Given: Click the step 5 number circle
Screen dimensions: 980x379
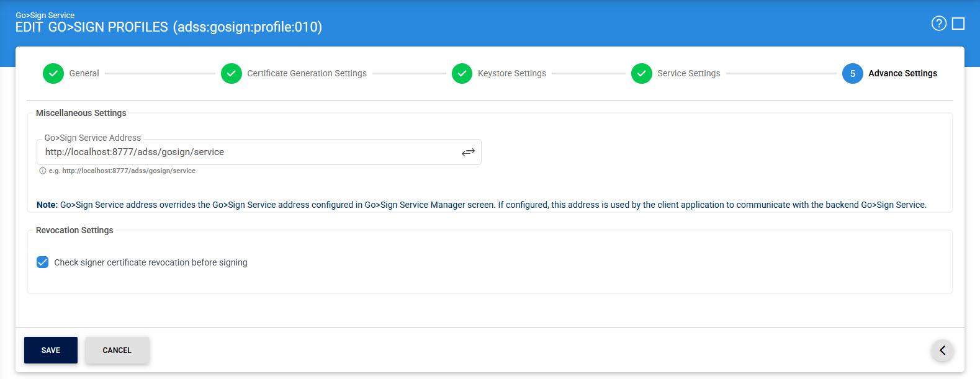Looking at the screenshot, I should click(852, 73).
